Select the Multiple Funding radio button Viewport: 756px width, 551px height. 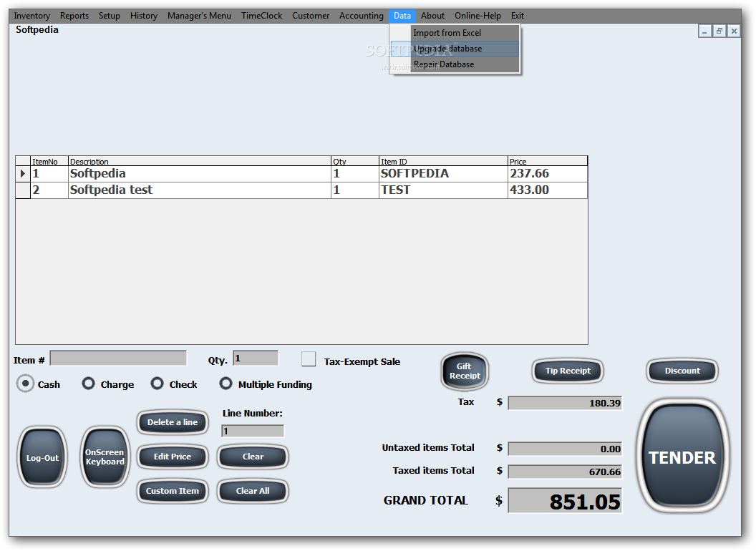[226, 384]
